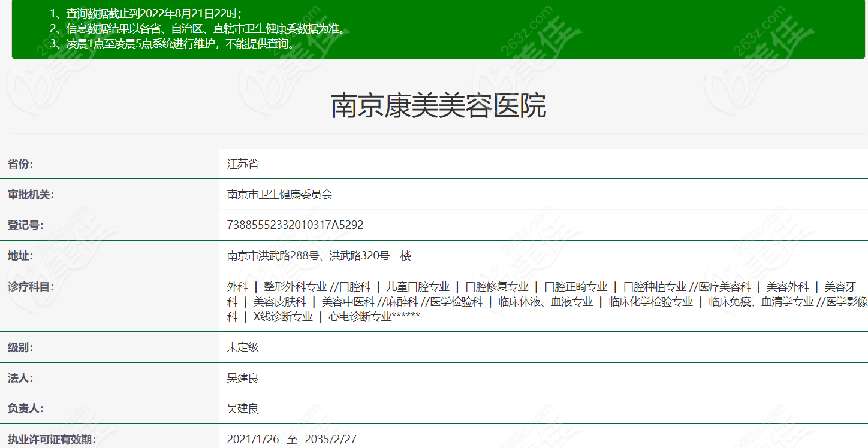Click the validity dates 2021/1/26 -至- 2035/2/27
Viewport: 868px width, 448px height.
pos(292,439)
